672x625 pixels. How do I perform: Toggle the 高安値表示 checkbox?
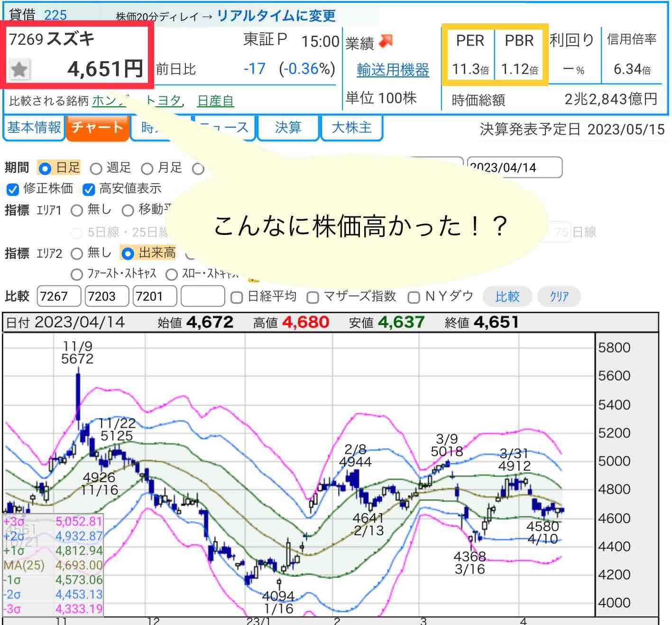pos(89,190)
